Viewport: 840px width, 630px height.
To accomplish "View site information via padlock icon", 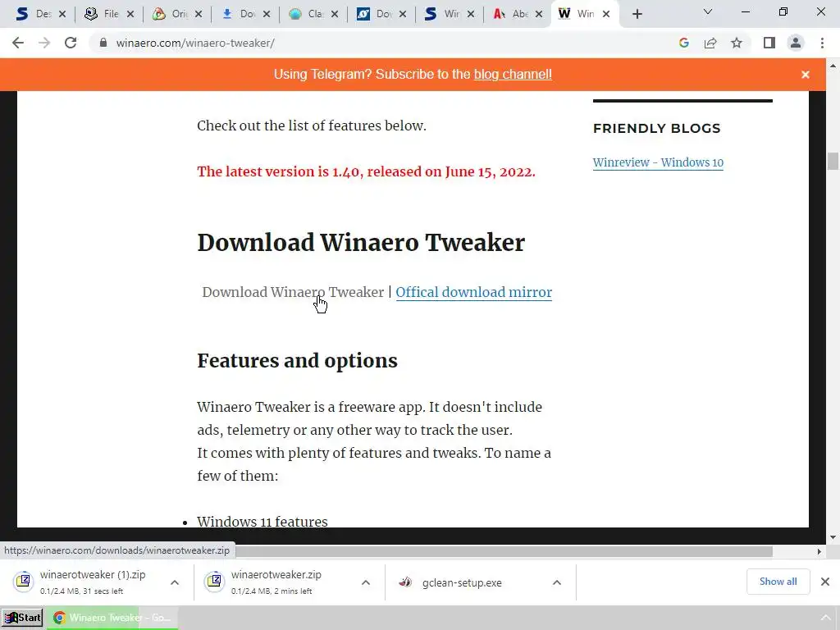I will tap(103, 43).
